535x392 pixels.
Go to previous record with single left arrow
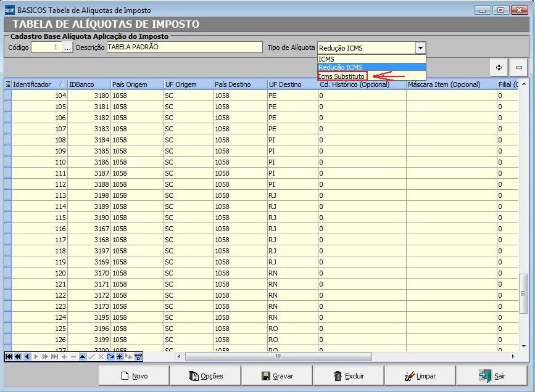click(x=27, y=356)
